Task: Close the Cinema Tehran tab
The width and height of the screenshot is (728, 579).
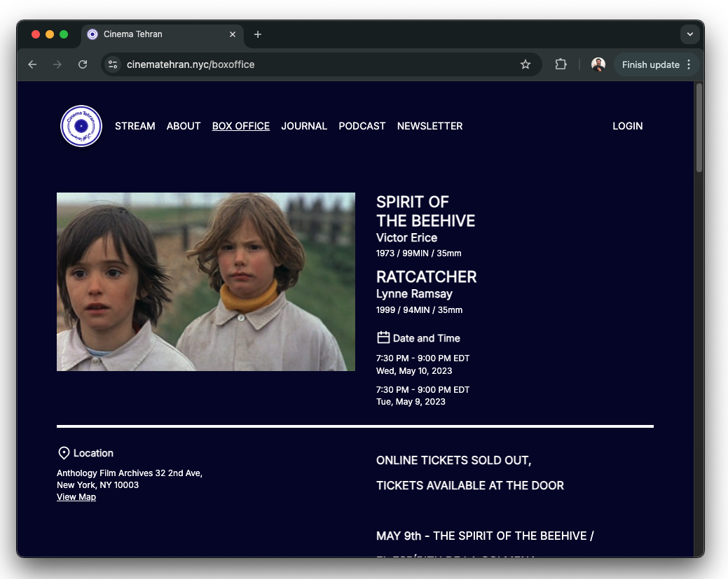Action: tap(233, 34)
